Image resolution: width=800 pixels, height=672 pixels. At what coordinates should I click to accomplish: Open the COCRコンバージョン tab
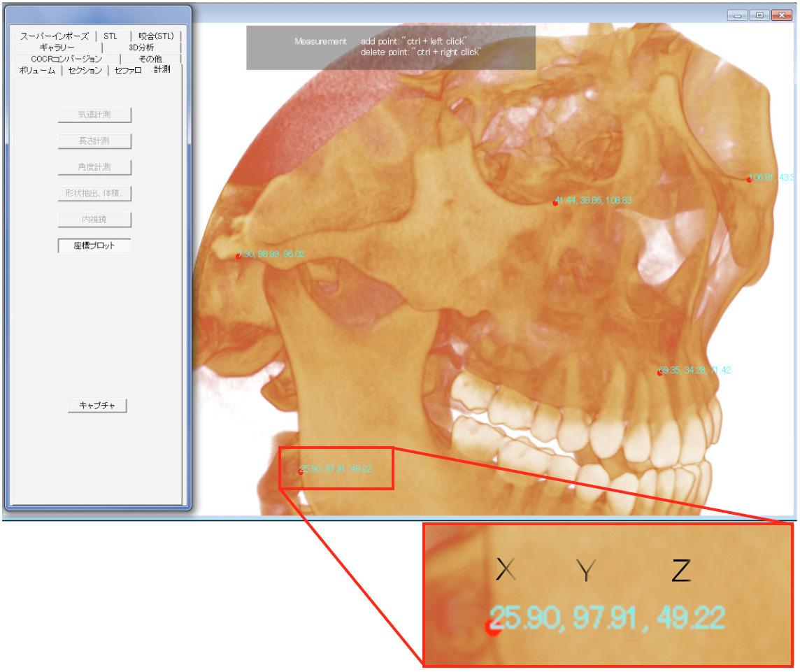(66, 59)
